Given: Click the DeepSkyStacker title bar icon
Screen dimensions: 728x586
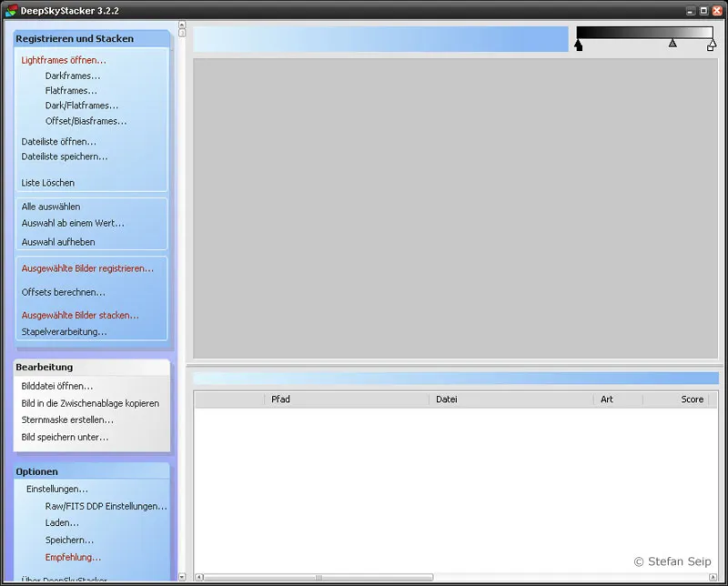Looking at the screenshot, I should pyautogui.click(x=11, y=11).
